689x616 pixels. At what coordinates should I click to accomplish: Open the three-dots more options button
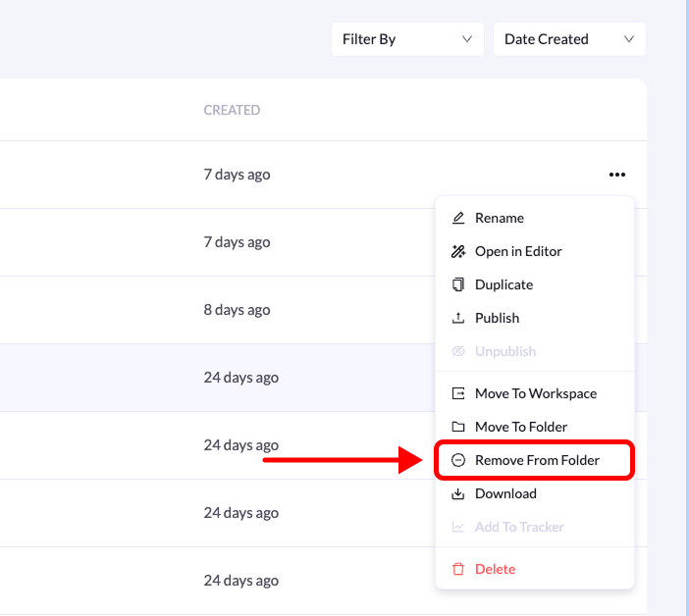[617, 175]
